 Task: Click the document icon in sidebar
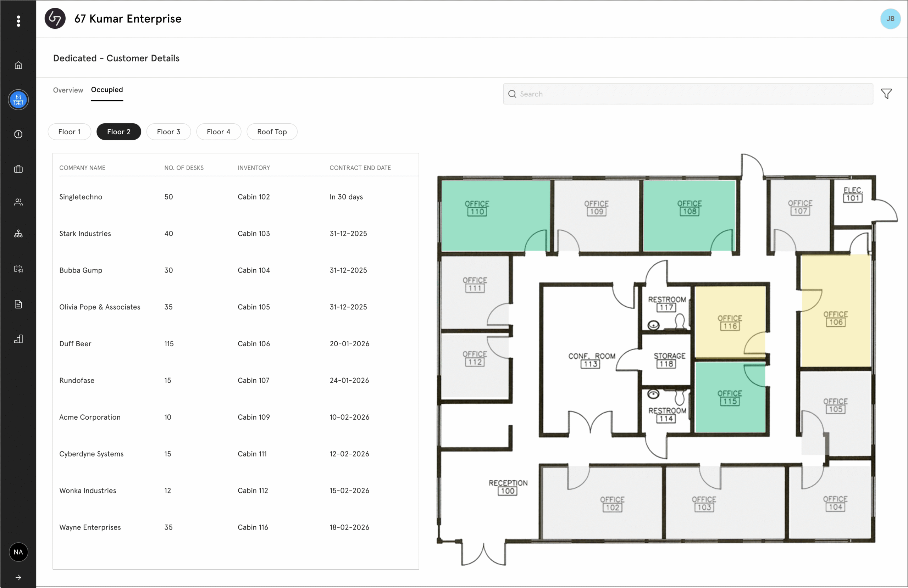pyautogui.click(x=18, y=304)
